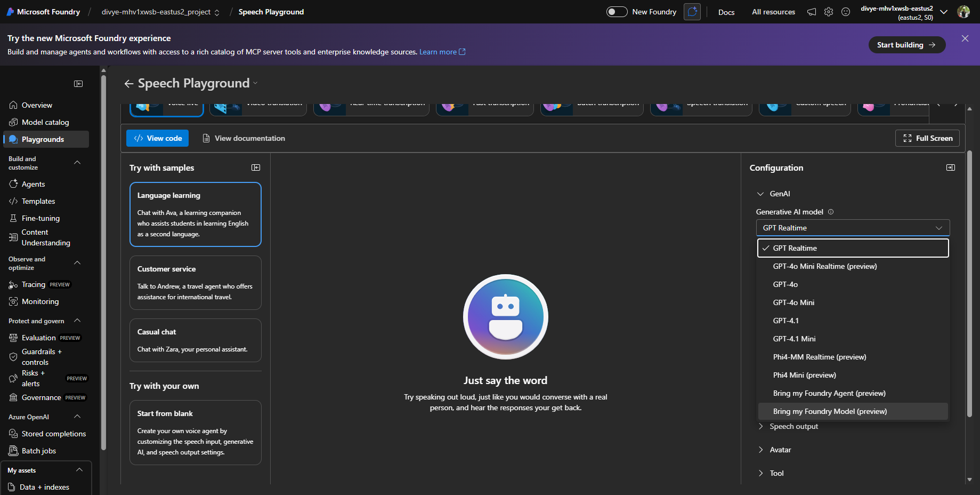This screenshot has width=980, height=495.
Task: Open All resources in header
Action: tap(773, 12)
